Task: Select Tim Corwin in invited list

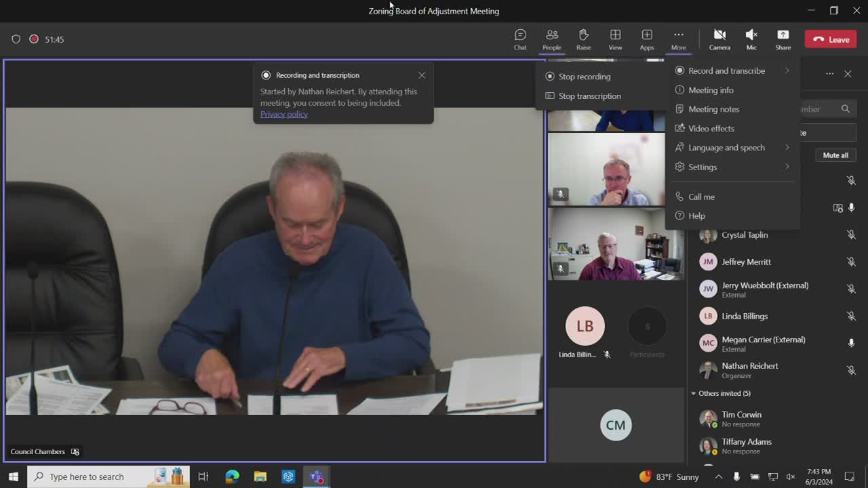Action: pyautogui.click(x=777, y=419)
